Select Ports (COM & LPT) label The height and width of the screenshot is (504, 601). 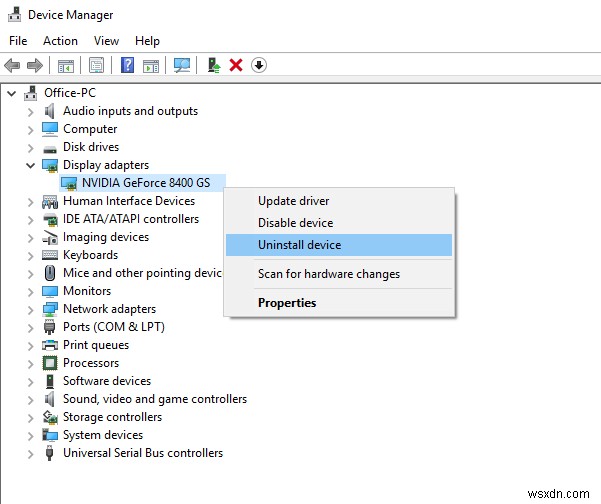coord(114,327)
